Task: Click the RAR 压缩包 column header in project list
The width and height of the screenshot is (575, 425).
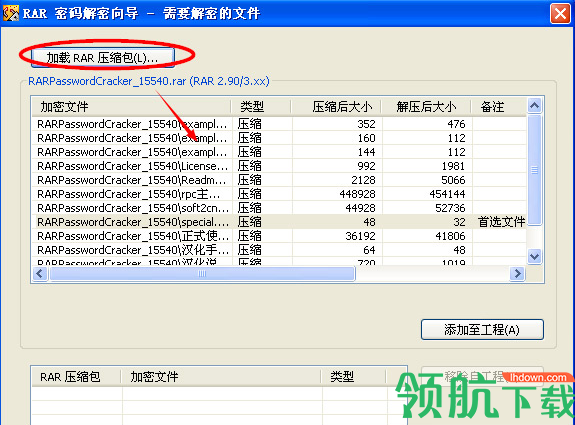Action: (x=76, y=377)
